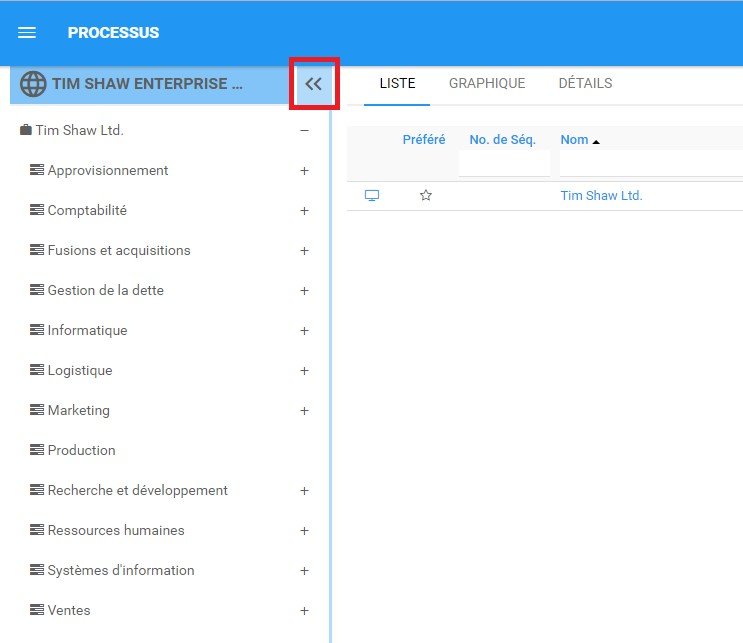Click the icon beside Marketing

click(37, 410)
